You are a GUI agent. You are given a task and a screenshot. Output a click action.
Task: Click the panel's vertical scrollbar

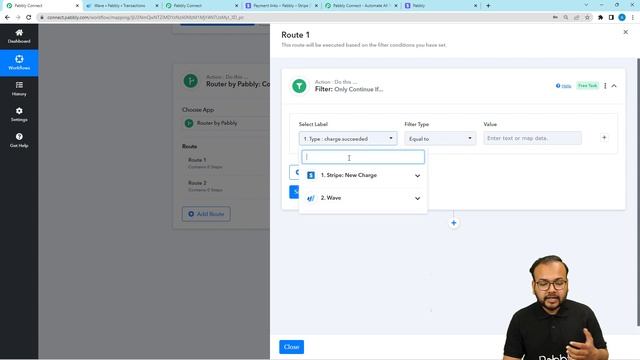pos(638,192)
